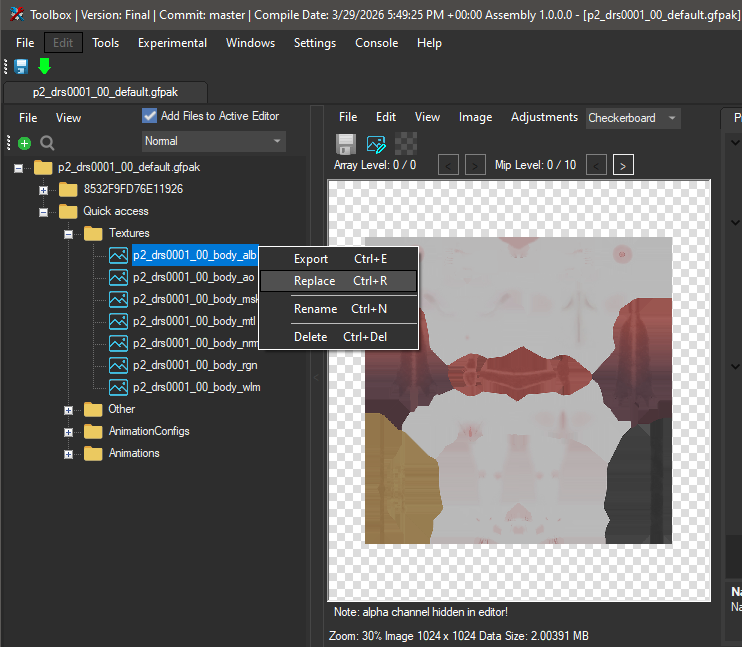Image resolution: width=742 pixels, height=647 pixels.
Task: Click the Toolbox application icon in title bar
Action: coord(17,14)
